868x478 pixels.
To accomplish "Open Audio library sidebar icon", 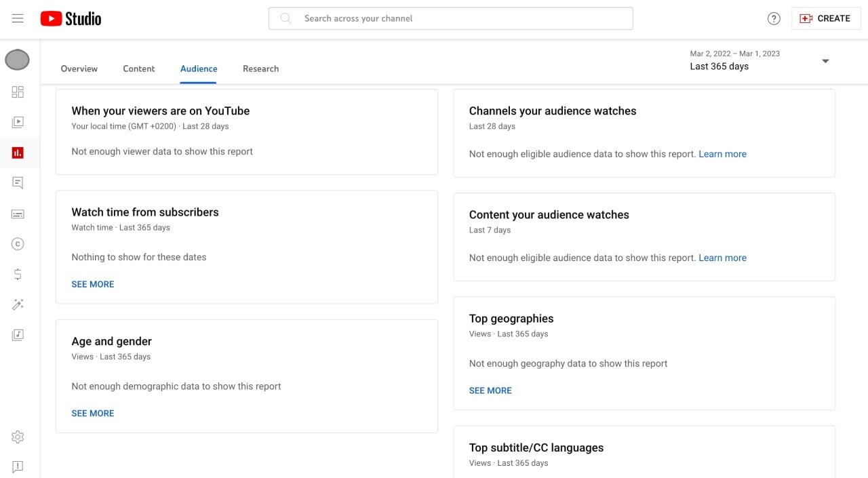I will 18,335.
